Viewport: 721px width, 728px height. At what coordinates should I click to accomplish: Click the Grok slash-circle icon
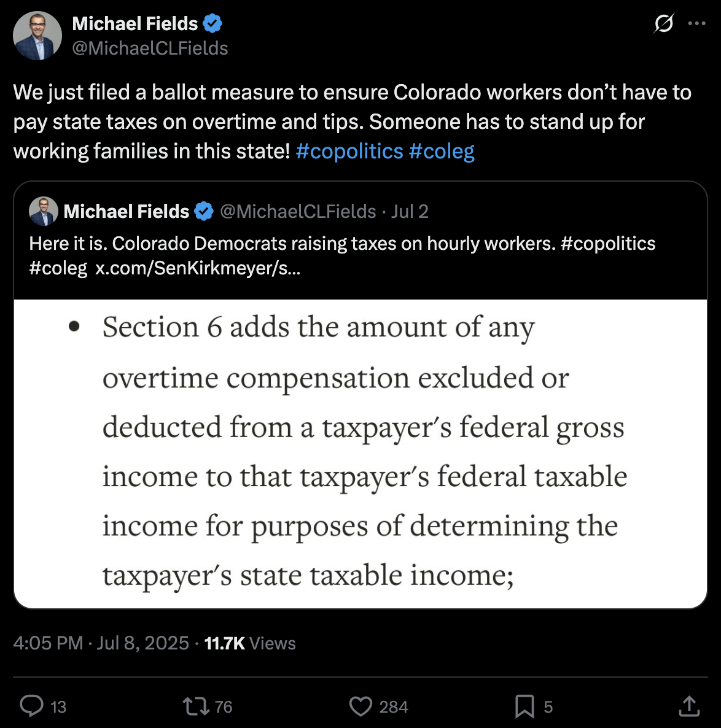point(663,24)
